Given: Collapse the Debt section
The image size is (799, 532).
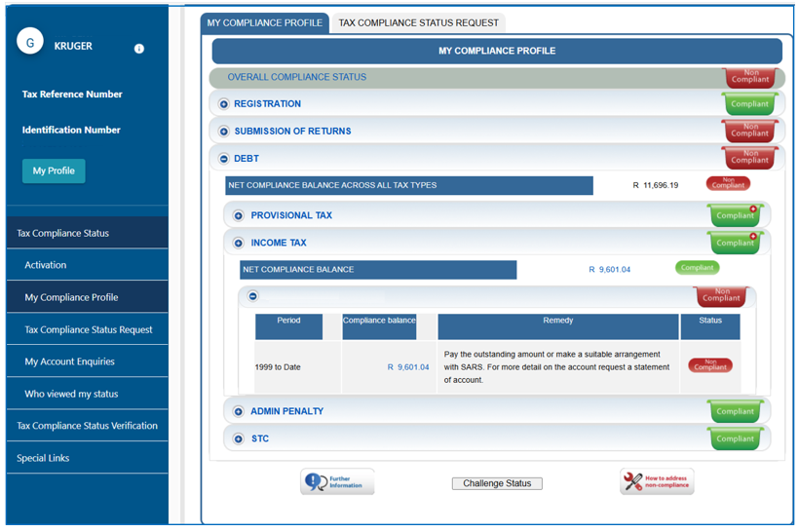Looking at the screenshot, I should click(224, 159).
